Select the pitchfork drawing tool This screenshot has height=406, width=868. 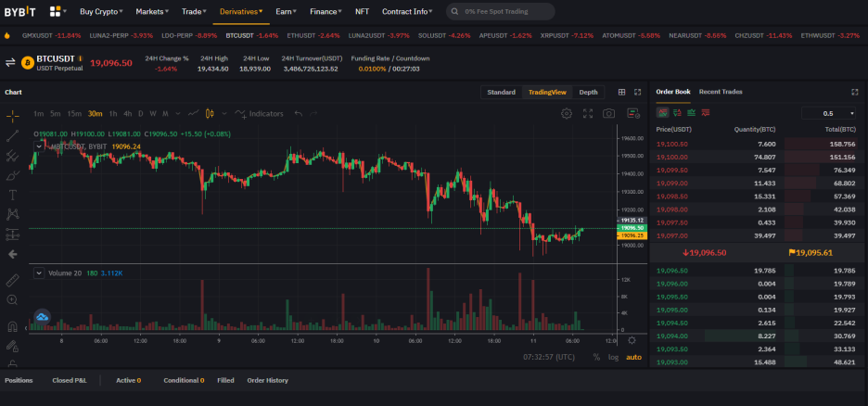(12, 156)
